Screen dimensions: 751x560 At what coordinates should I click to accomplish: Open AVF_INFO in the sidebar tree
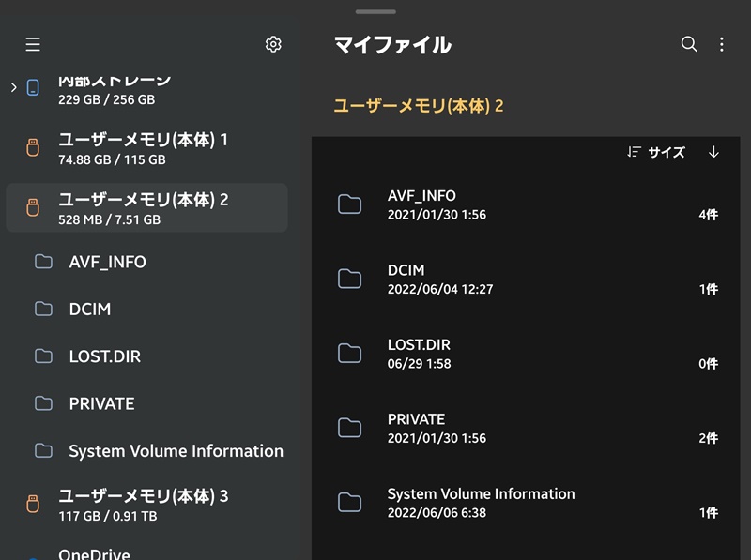click(x=107, y=262)
